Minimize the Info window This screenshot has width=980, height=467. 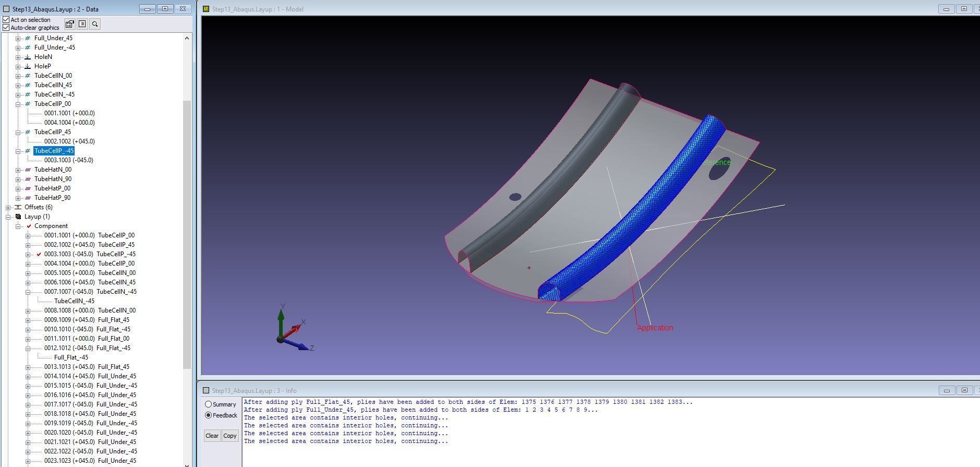click(x=947, y=390)
